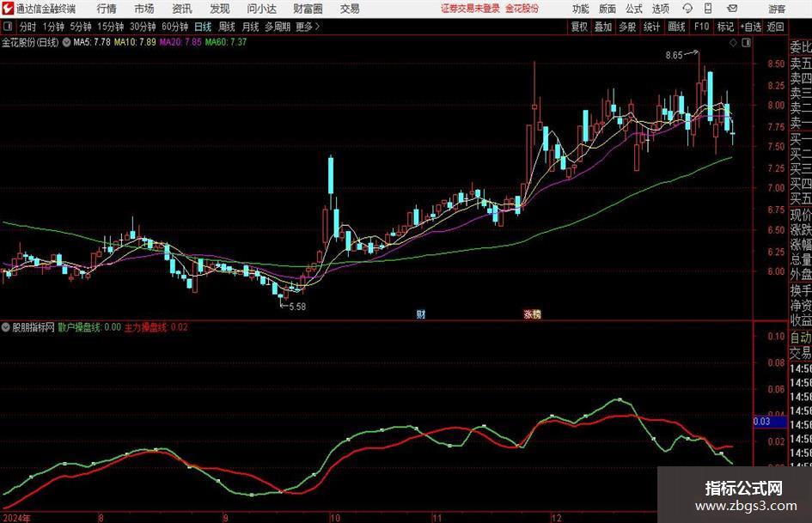This screenshot has width=812, height=523.
Task: Select the 日线 daily period tab
Action: (x=203, y=27)
